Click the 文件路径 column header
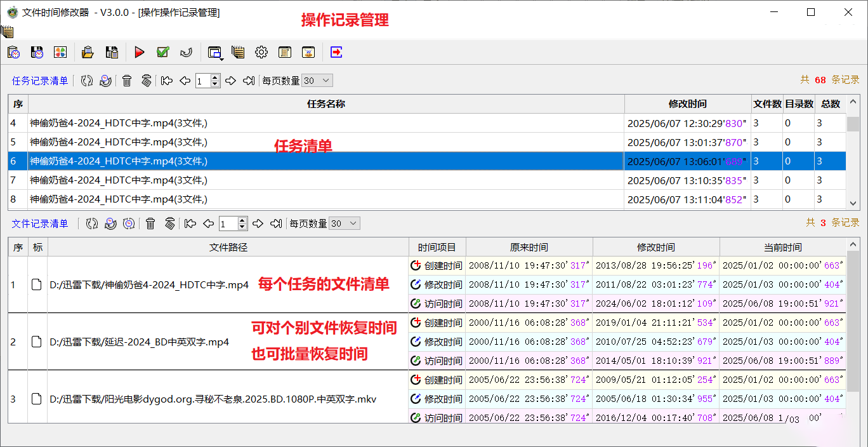The image size is (868, 447). 228,247
